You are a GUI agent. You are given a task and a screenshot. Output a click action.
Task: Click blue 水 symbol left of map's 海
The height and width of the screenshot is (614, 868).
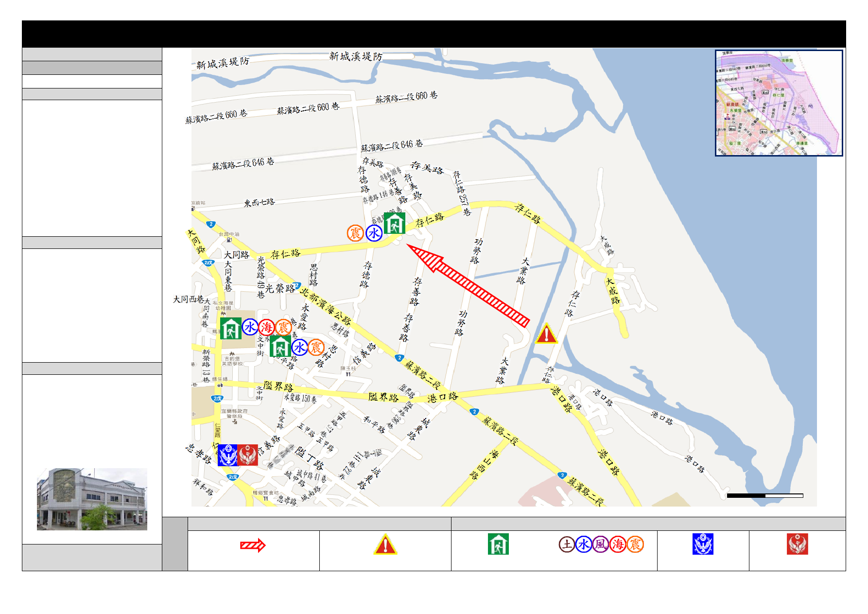coord(250,327)
